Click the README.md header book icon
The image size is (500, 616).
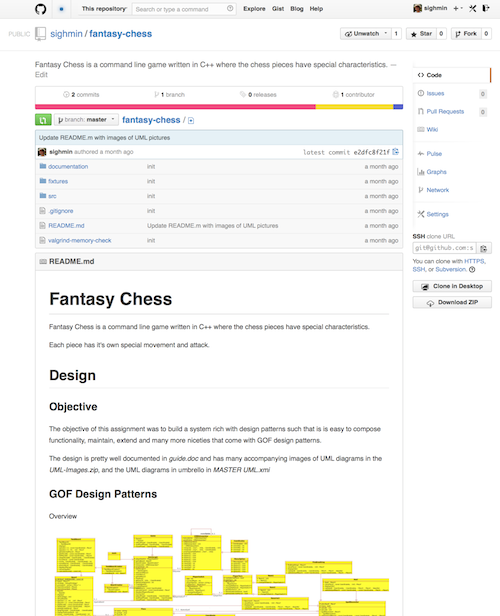coord(43,261)
